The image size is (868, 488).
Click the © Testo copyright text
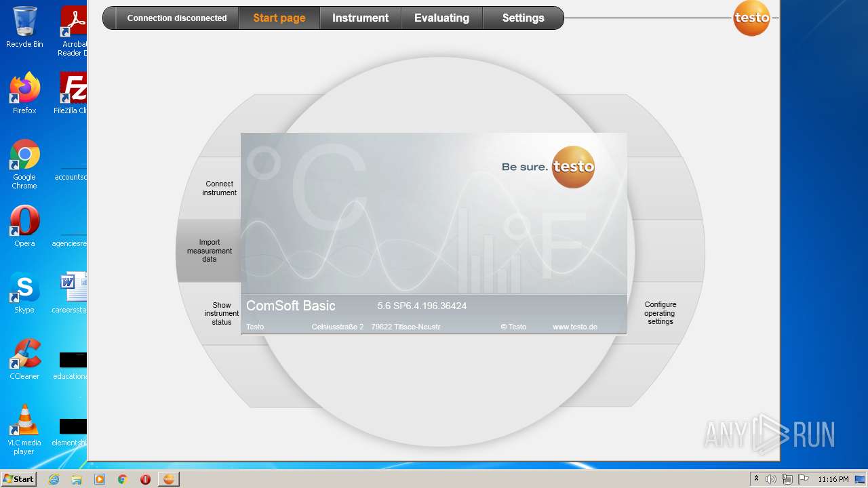tap(513, 327)
